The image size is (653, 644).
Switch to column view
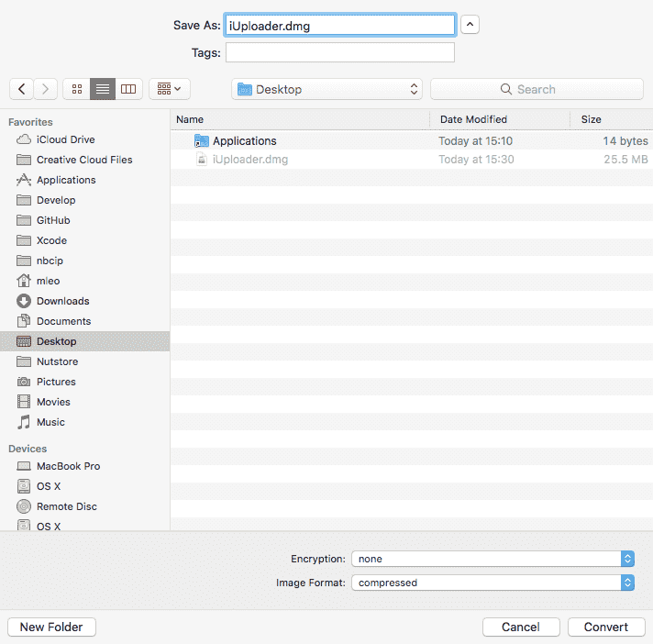[x=128, y=89]
